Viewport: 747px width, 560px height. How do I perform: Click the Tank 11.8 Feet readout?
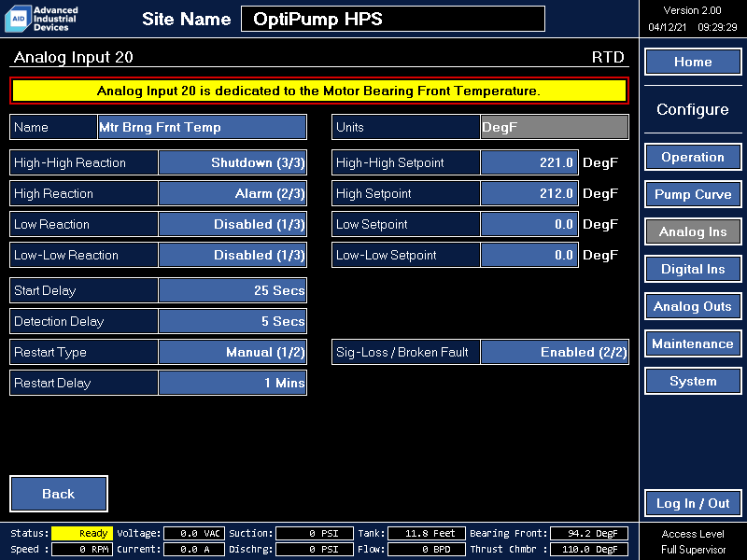pyautogui.click(x=427, y=533)
